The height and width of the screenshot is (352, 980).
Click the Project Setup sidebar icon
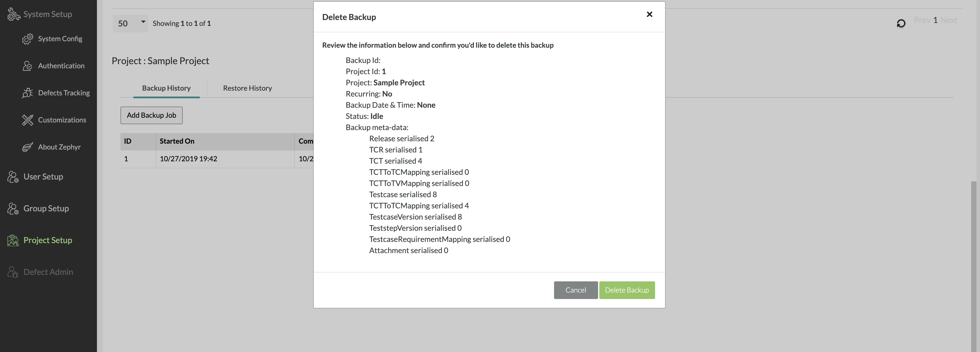click(13, 240)
